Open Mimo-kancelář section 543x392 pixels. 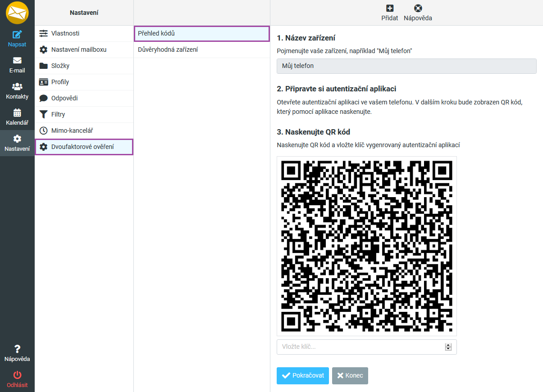tap(84, 131)
